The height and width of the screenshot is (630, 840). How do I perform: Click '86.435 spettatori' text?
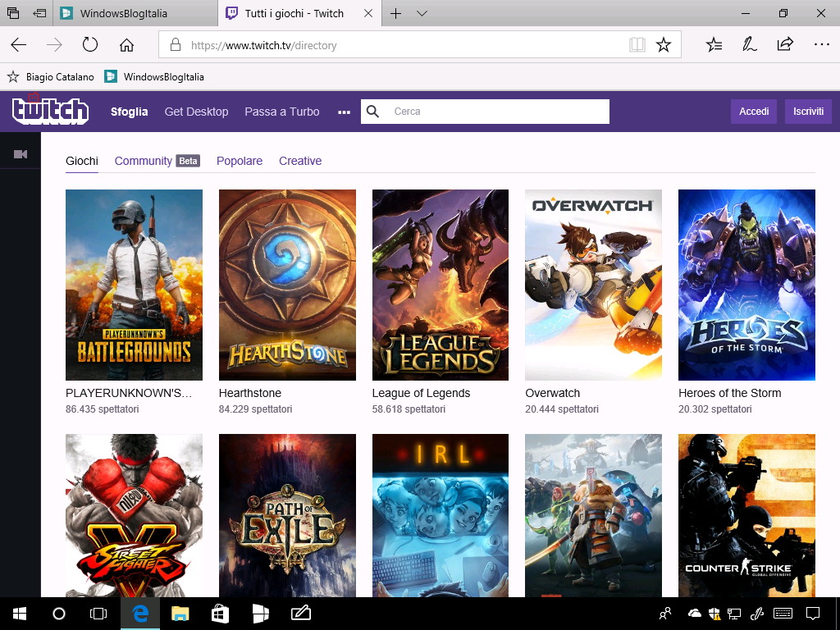coord(103,409)
